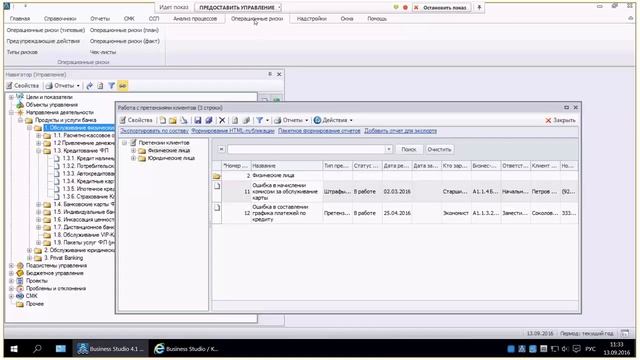Open the Надстройки ribbon tab
640x360 pixels.
[311, 19]
